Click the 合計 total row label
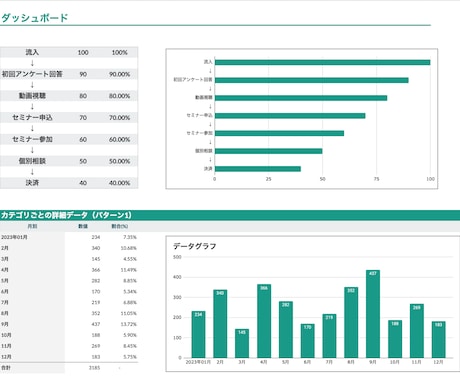 [6, 368]
